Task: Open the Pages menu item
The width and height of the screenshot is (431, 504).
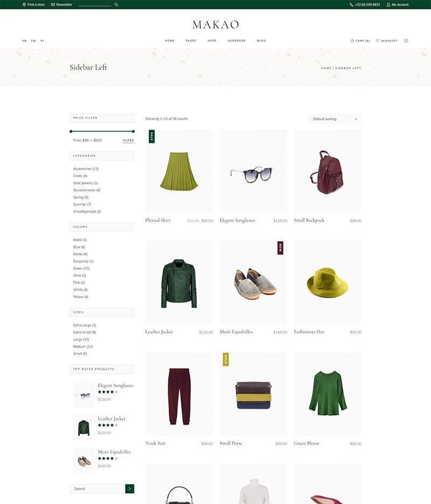Action: click(x=191, y=41)
